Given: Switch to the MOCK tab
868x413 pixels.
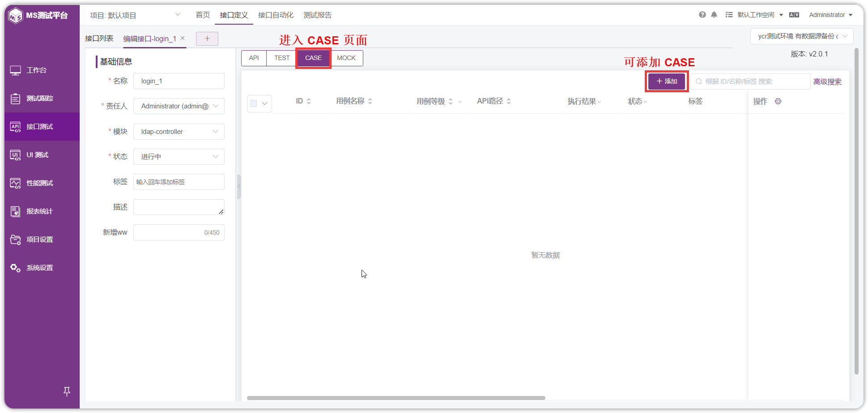Looking at the screenshot, I should [x=346, y=58].
